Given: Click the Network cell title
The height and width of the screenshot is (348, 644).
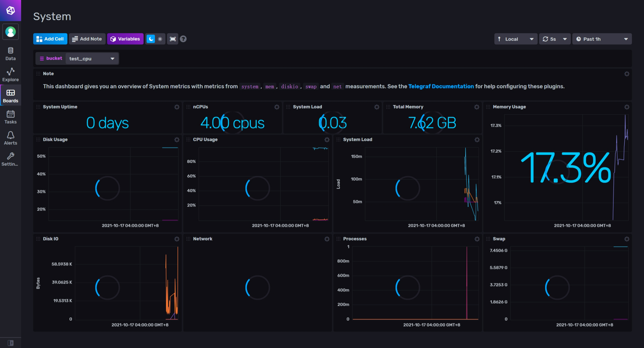Looking at the screenshot, I should [202, 239].
